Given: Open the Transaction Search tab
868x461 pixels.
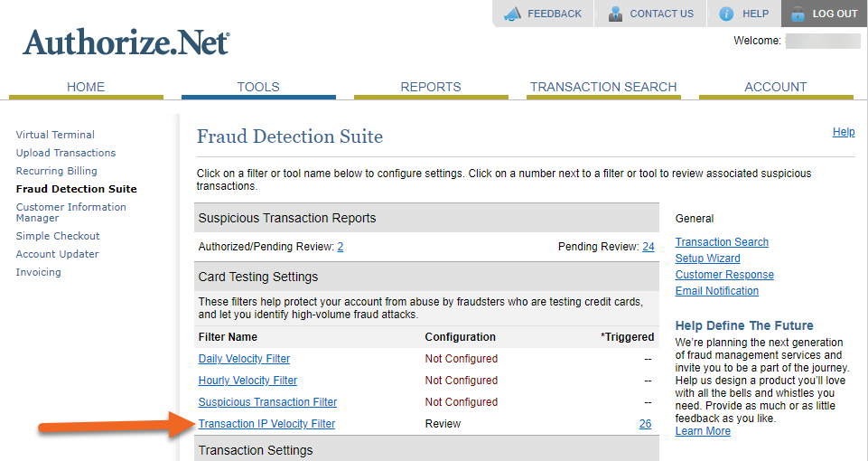Looking at the screenshot, I should coord(603,87).
